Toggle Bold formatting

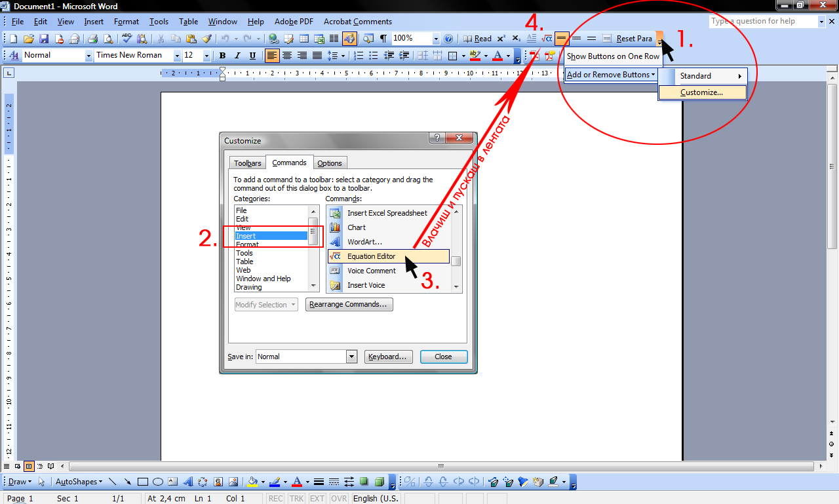coord(222,56)
